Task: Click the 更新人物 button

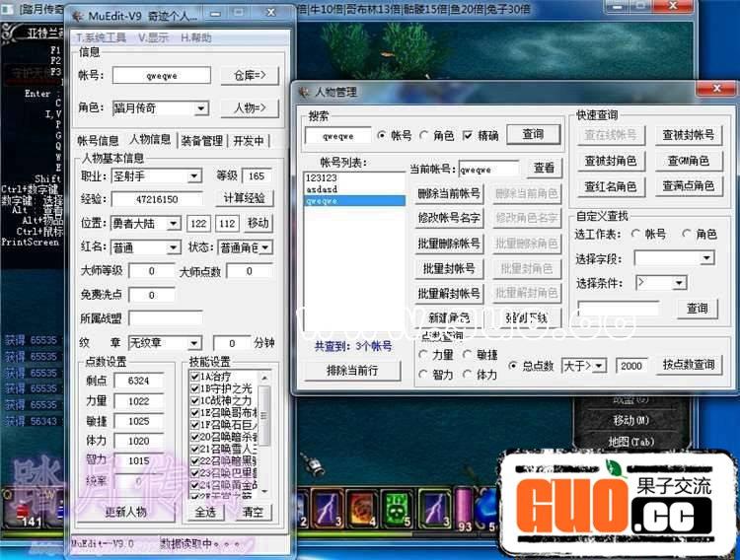Action: click(x=126, y=512)
